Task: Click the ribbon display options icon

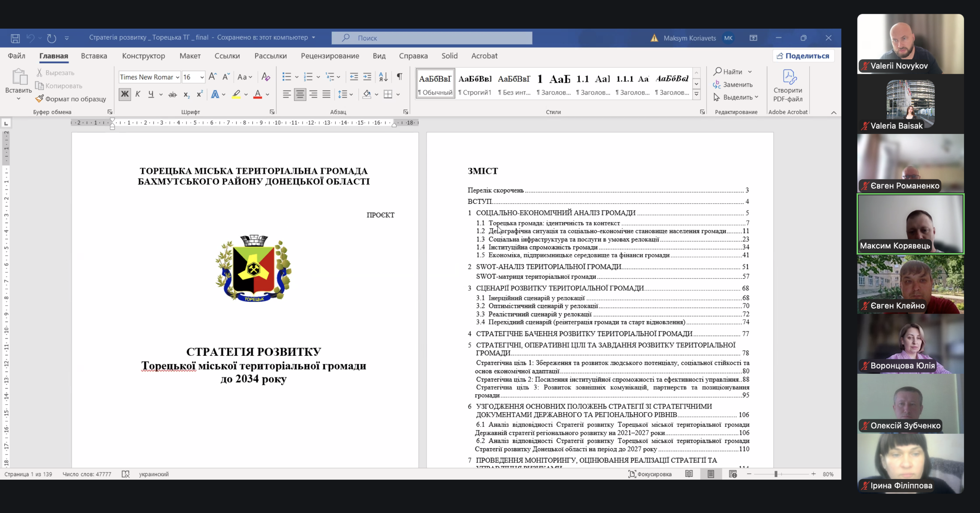Action: pos(753,38)
